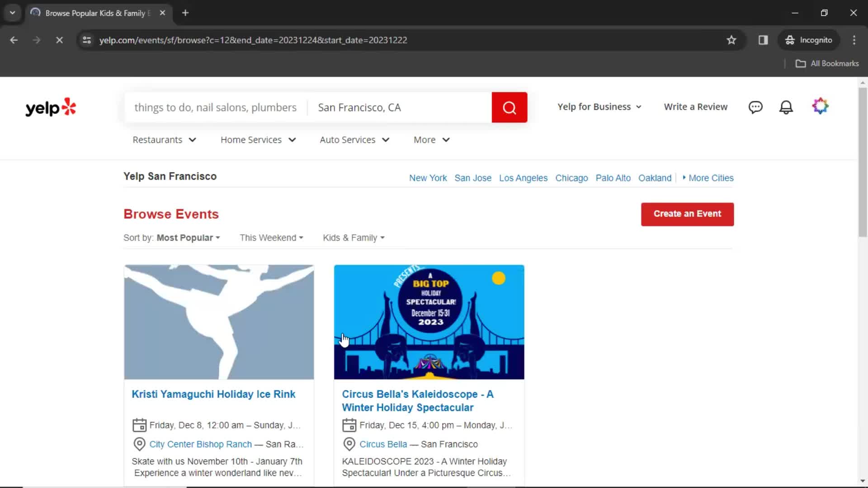Open the Chrome three-dot menu
The height and width of the screenshot is (488, 868).
[x=854, y=40]
